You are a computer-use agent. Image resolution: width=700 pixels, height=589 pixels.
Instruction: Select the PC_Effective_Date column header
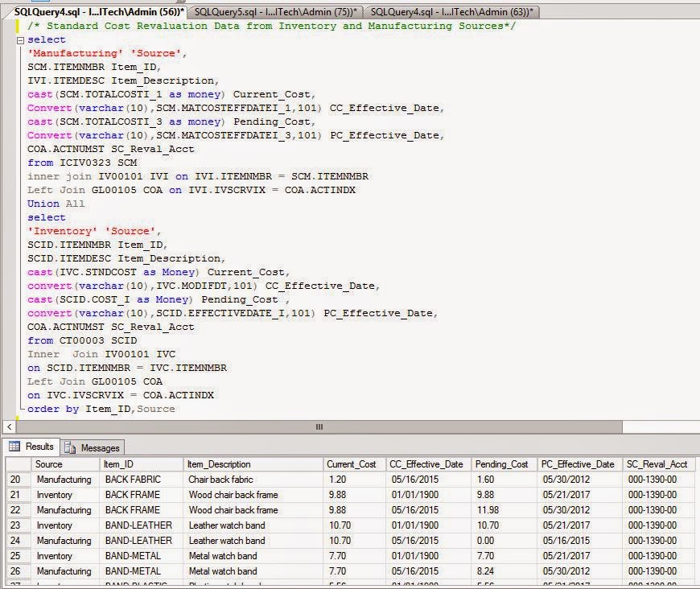click(580, 464)
